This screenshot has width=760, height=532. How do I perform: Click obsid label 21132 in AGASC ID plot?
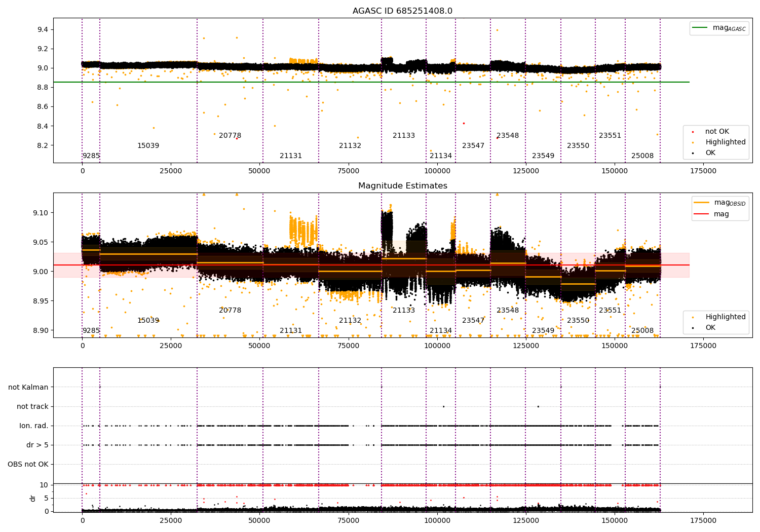[x=350, y=146]
